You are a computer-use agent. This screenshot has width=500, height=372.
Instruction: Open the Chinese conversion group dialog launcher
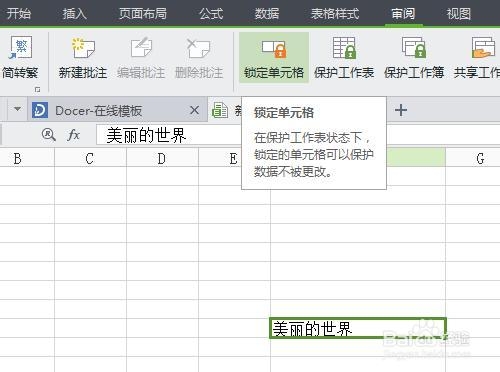(37, 89)
